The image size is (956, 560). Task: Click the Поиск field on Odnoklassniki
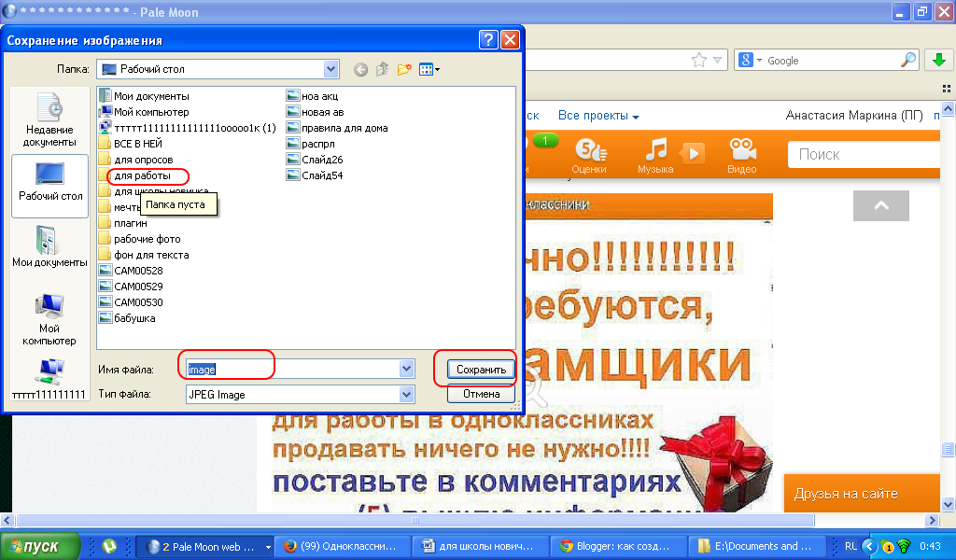864,154
